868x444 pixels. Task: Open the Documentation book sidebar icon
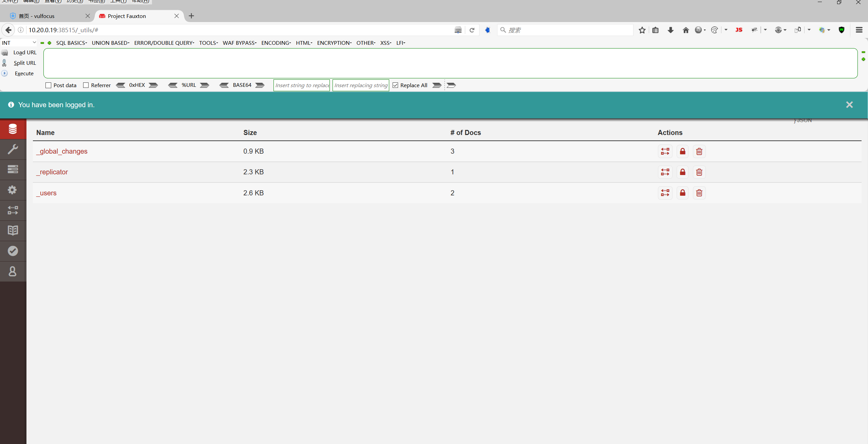click(x=13, y=231)
